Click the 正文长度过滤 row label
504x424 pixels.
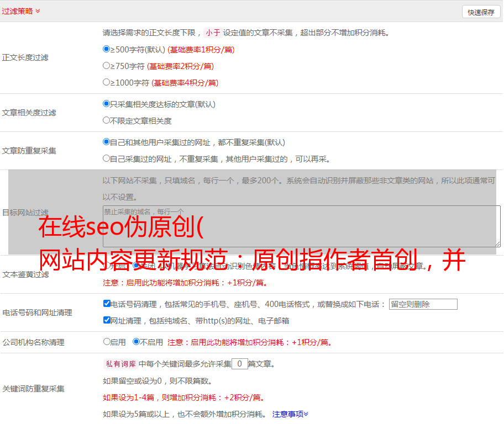point(25,57)
